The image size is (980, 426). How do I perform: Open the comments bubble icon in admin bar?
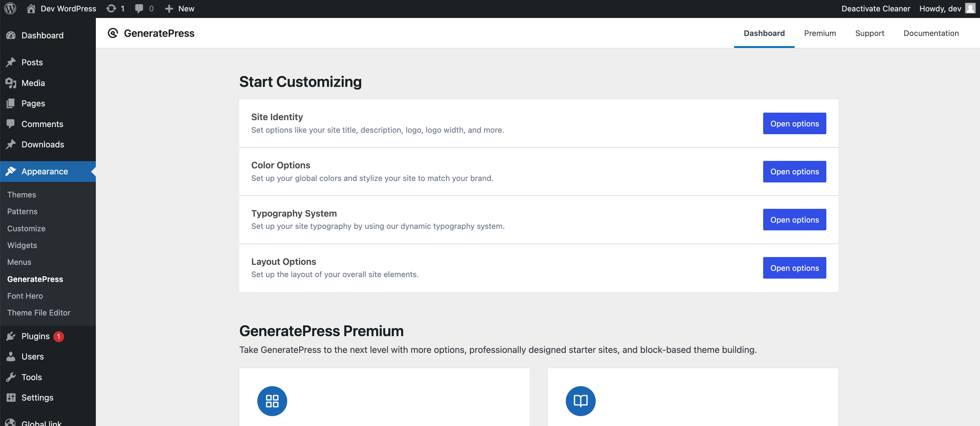(139, 9)
